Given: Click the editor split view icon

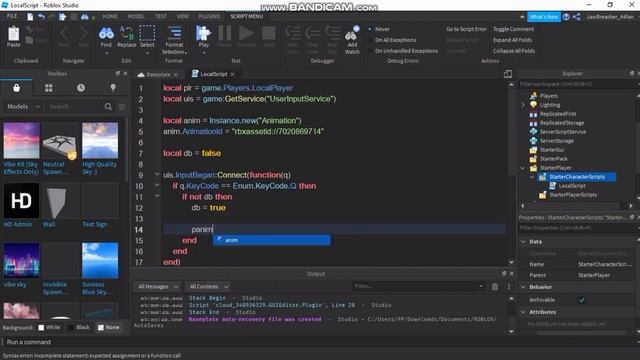Looking at the screenshot, I should coord(508,74).
